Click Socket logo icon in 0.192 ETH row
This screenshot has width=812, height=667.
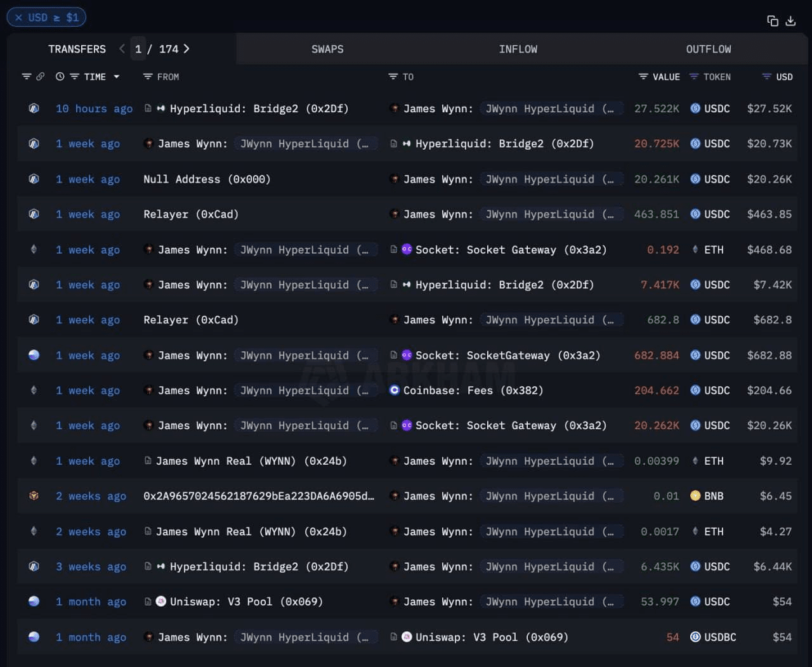407,250
